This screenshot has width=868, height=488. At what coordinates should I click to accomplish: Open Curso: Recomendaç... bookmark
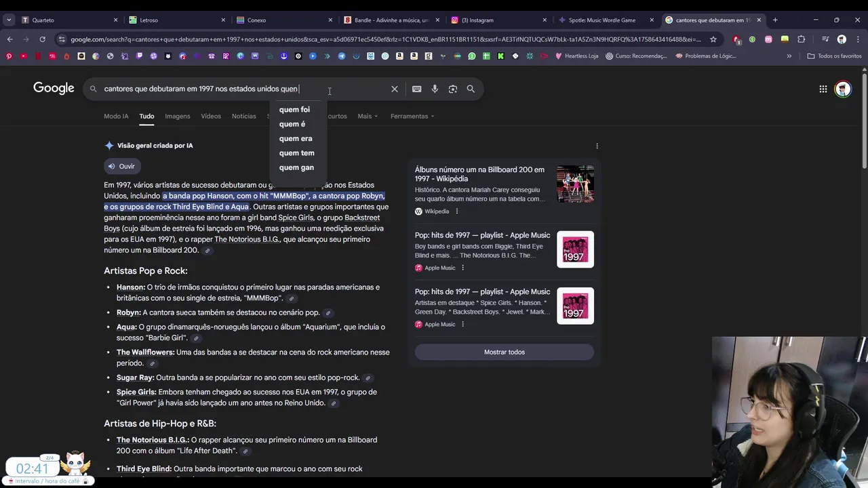click(636, 56)
